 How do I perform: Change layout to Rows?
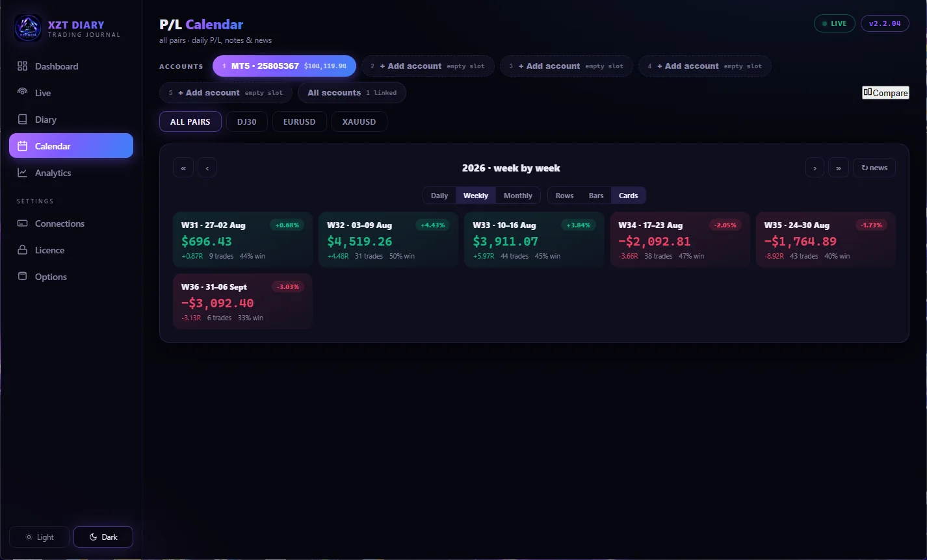(564, 196)
